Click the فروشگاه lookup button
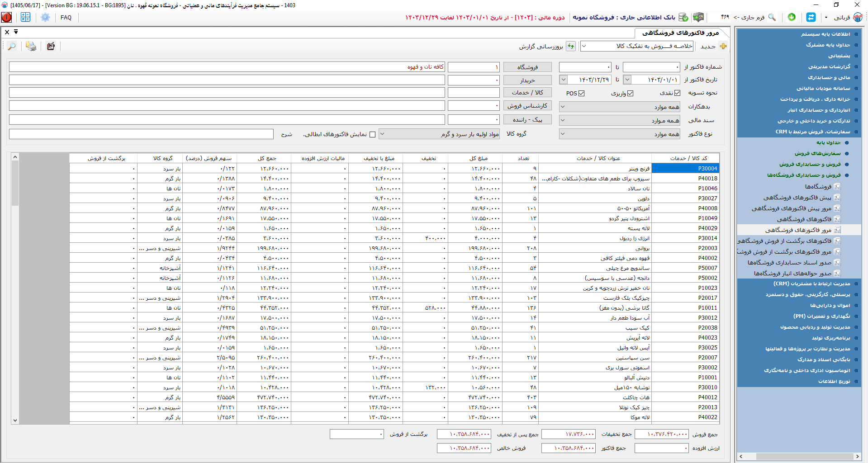Image resolution: width=868 pixels, height=463 pixels. (x=527, y=67)
